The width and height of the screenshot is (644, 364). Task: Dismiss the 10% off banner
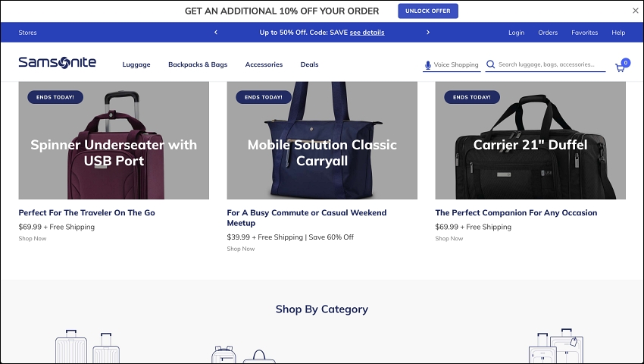pos(636,11)
